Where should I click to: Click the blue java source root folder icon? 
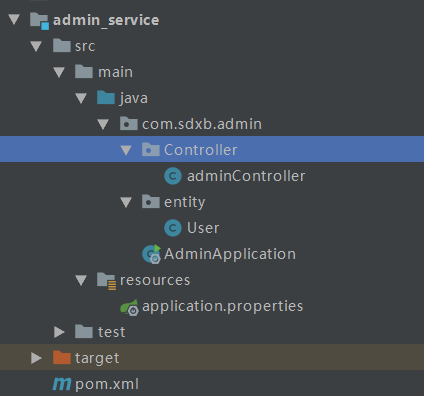point(106,98)
